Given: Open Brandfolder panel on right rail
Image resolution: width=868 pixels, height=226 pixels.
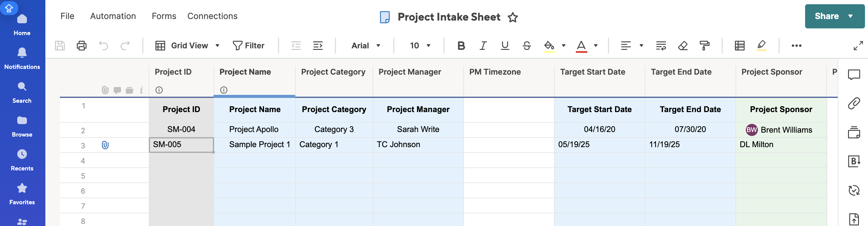Looking at the screenshot, I should [854, 161].
